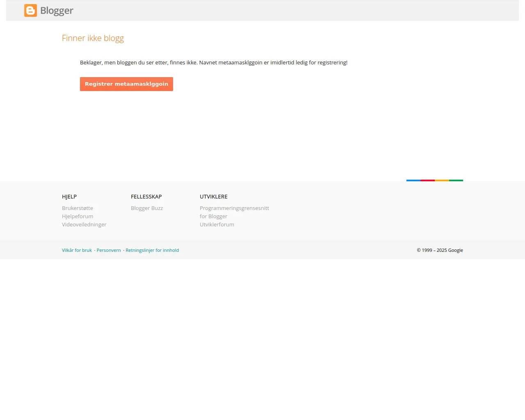This screenshot has height=420, width=525.
Task: Visit the Hjelpeforum page
Action: (77, 216)
